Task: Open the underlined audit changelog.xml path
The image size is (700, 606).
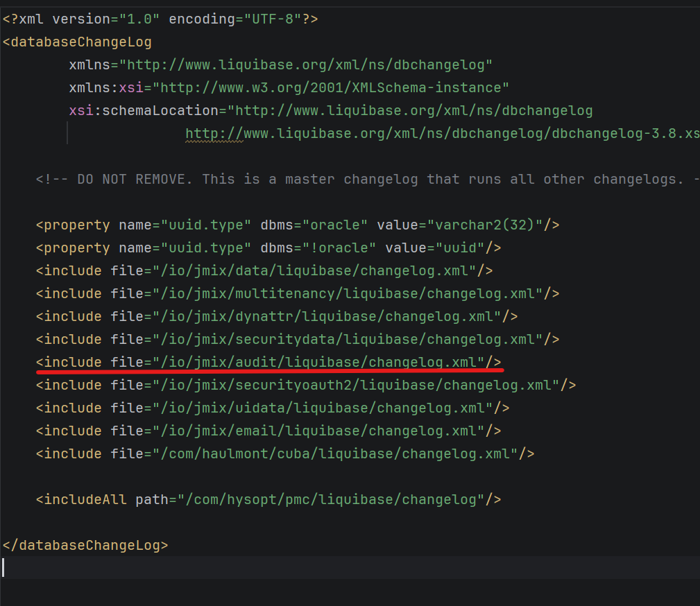Action: click(x=319, y=362)
